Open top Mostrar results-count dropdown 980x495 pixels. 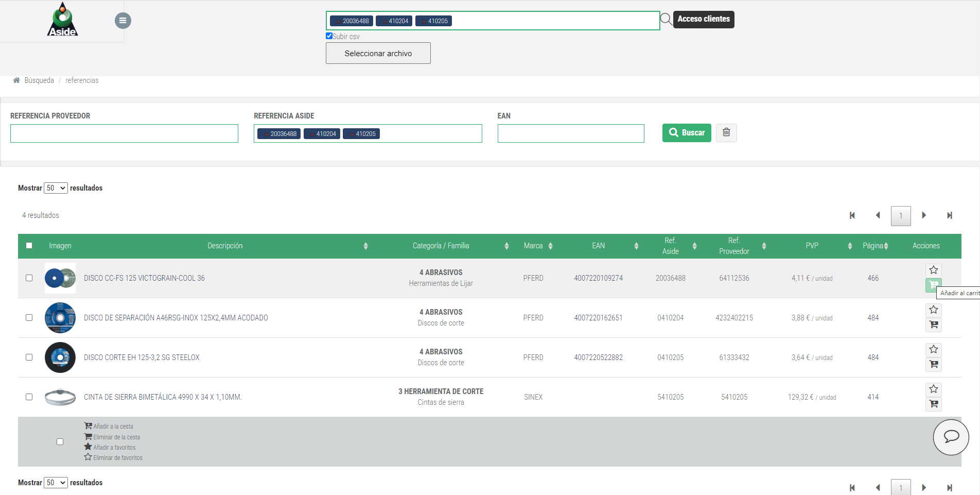[56, 188]
